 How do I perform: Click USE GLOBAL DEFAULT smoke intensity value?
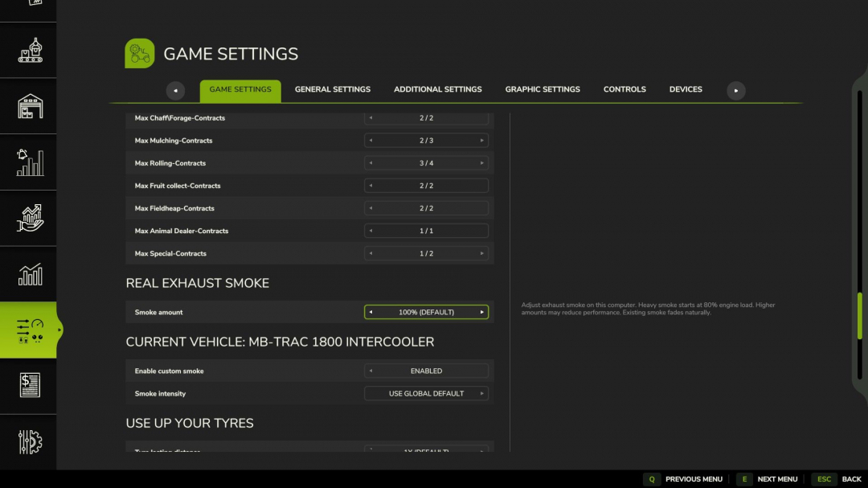(x=426, y=394)
